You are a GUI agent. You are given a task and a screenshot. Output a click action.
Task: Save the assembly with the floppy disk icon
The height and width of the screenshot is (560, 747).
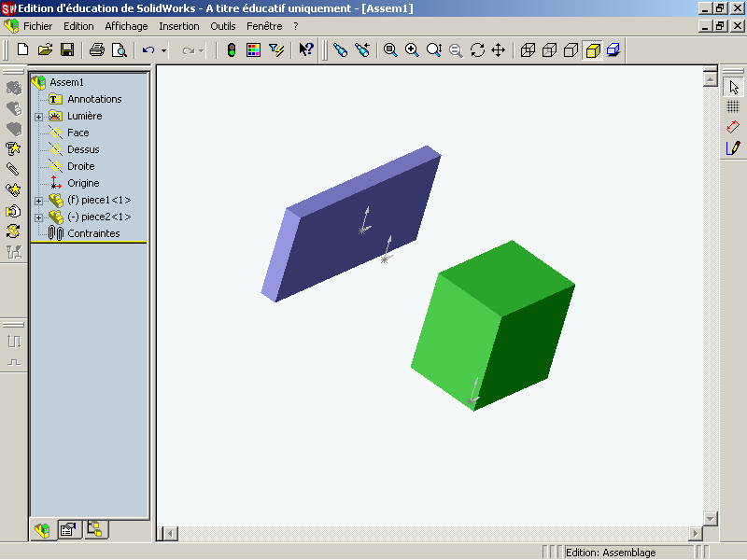pyautogui.click(x=66, y=50)
